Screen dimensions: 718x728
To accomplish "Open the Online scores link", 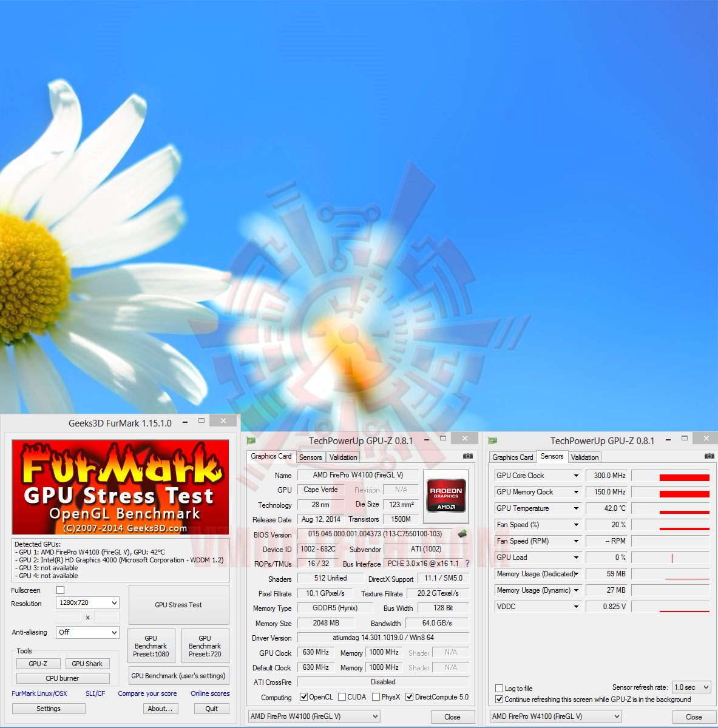I will 210,693.
